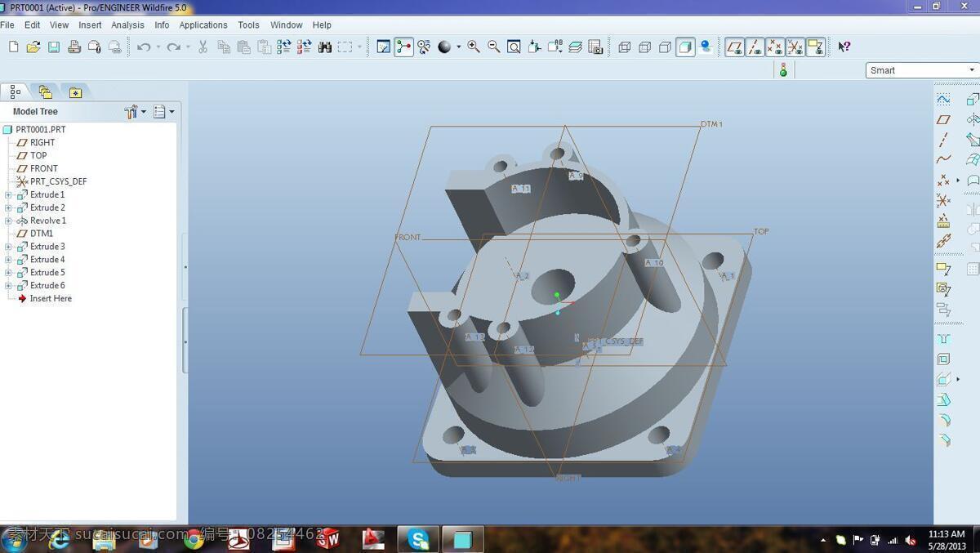The image size is (980, 553).
Task: Open the Layers icon in the toolbar
Action: click(575, 47)
